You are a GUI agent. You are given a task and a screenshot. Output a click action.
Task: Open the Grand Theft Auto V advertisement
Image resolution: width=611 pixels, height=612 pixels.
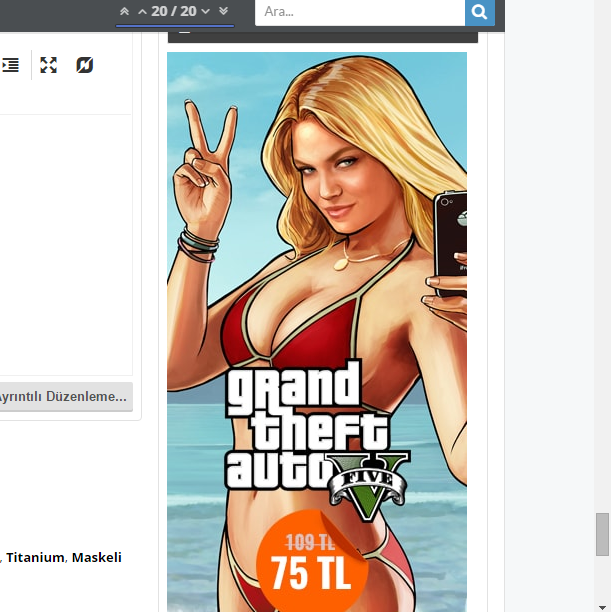tap(316, 250)
